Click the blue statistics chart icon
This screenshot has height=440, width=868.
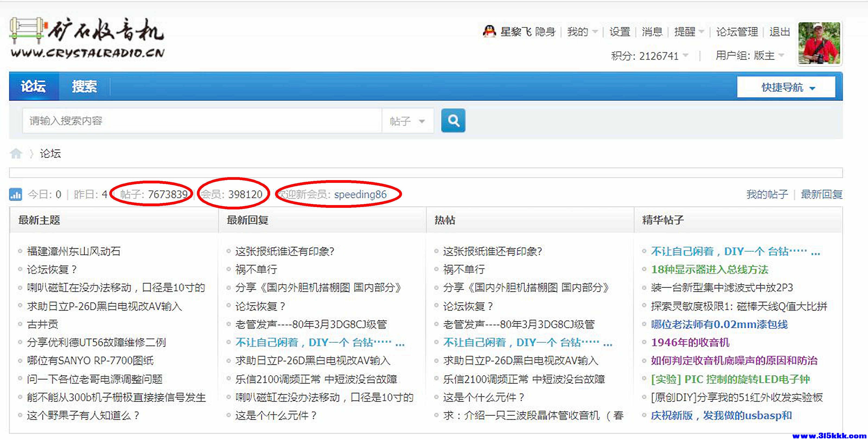[15, 195]
